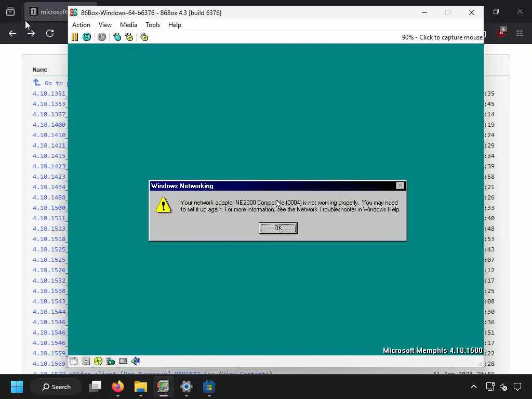Open the View menu in 86Box

click(105, 25)
